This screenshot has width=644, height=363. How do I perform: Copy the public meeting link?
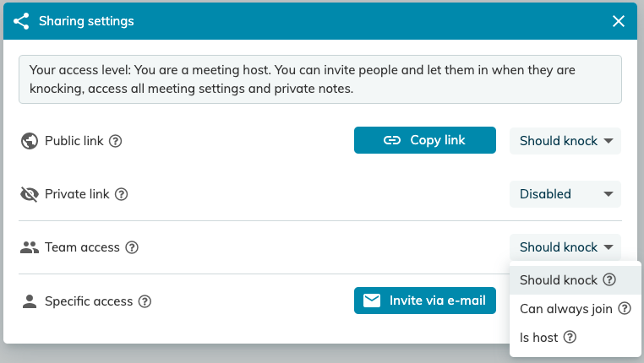point(424,140)
